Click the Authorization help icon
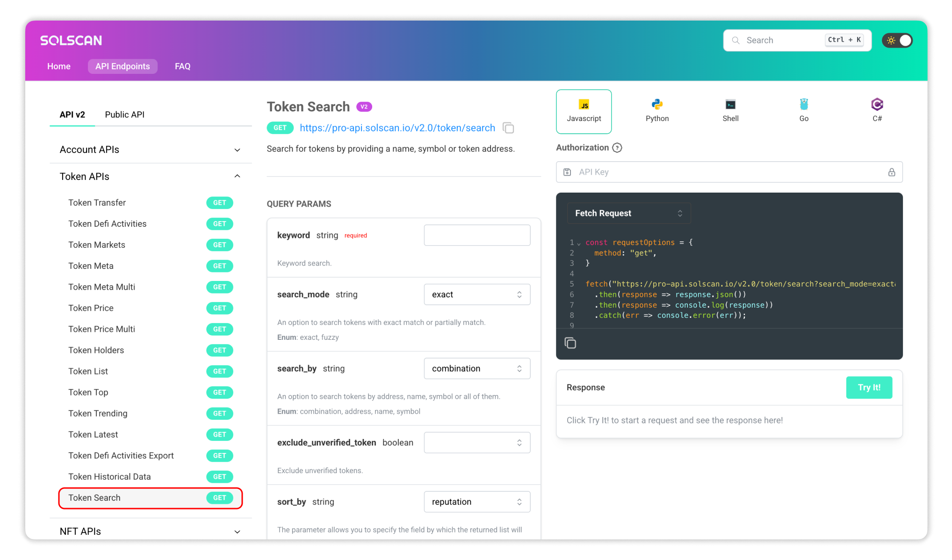952x560 pixels. click(x=617, y=148)
